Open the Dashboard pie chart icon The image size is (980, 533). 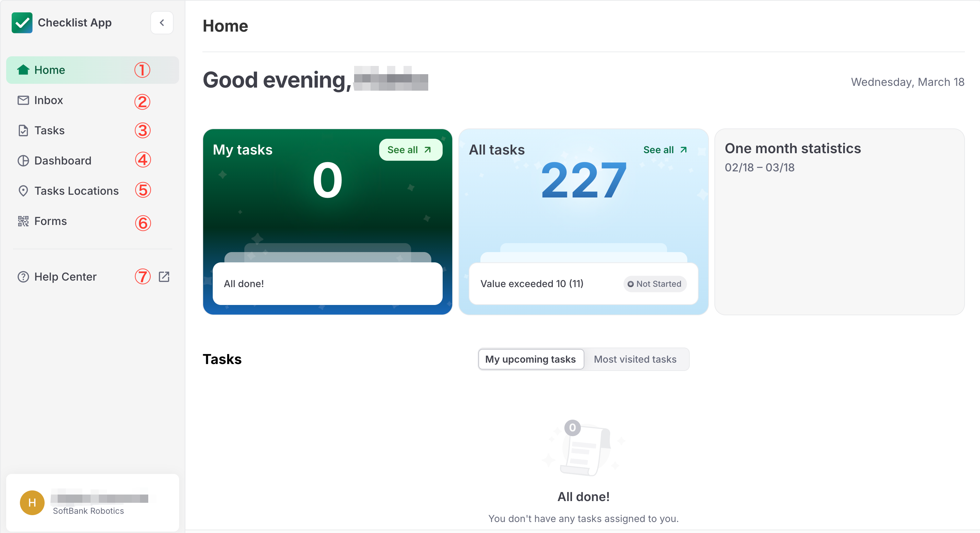coord(23,161)
